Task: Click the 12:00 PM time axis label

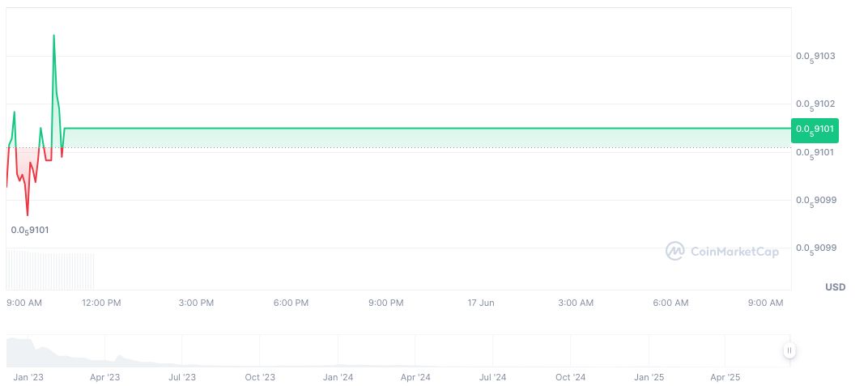Action: point(101,303)
